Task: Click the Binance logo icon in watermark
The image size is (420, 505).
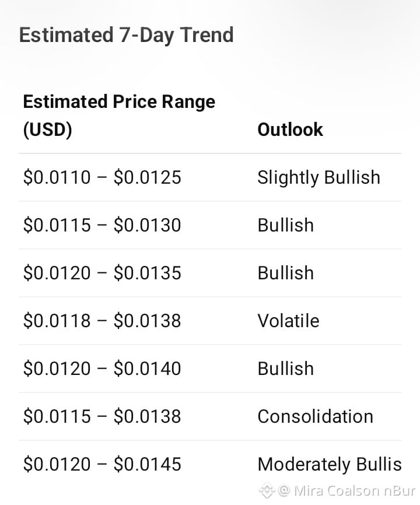Action: coord(267,491)
